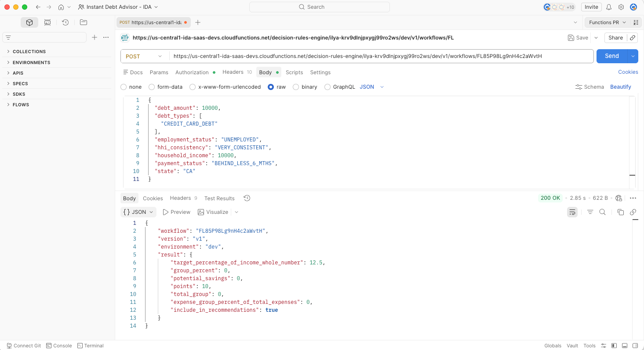This screenshot has width=644, height=350.
Task: Click the plus icon beside sidebar filter
Action: 94,37
